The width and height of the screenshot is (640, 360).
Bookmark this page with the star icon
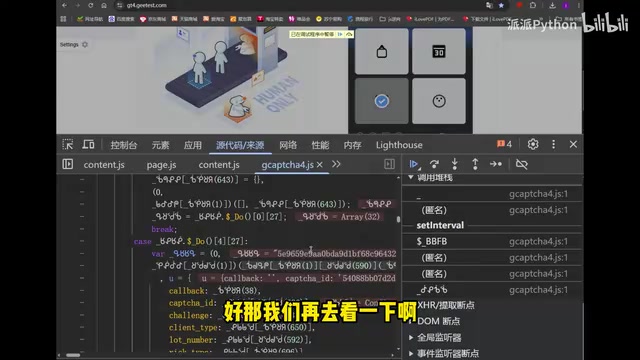pyautogui.click(x=501, y=5)
